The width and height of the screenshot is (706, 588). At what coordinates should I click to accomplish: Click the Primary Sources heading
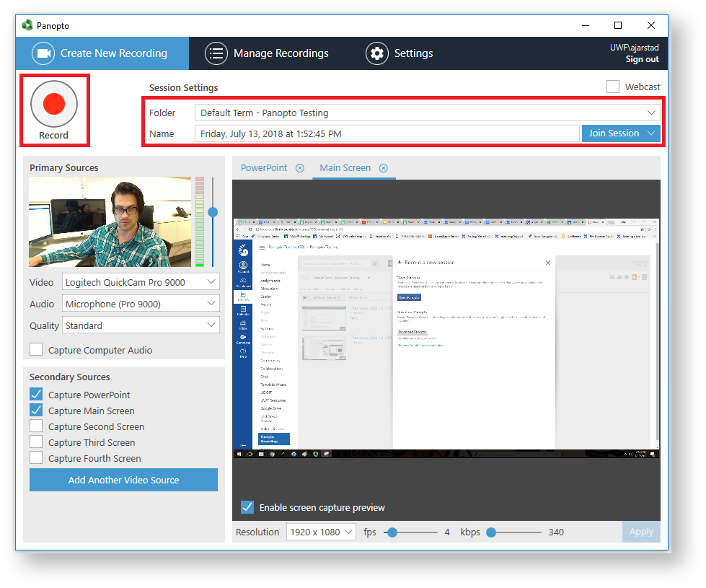[x=64, y=167]
